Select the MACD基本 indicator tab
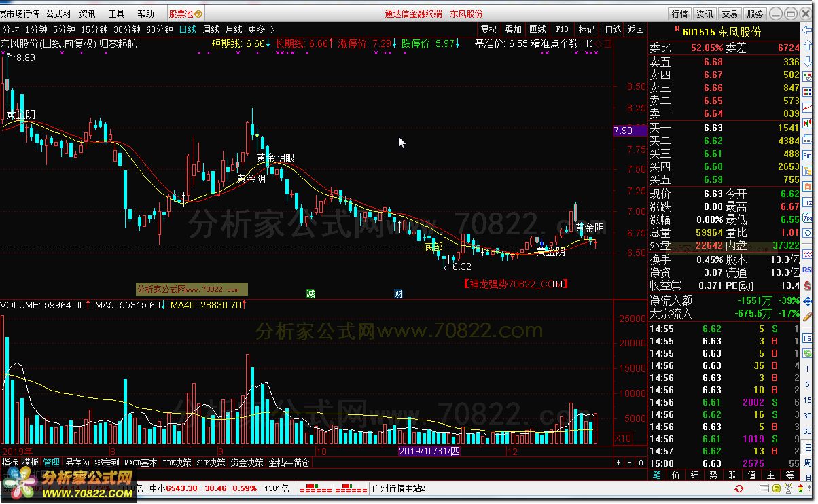Viewport: 818px width, 504px height. (141, 463)
